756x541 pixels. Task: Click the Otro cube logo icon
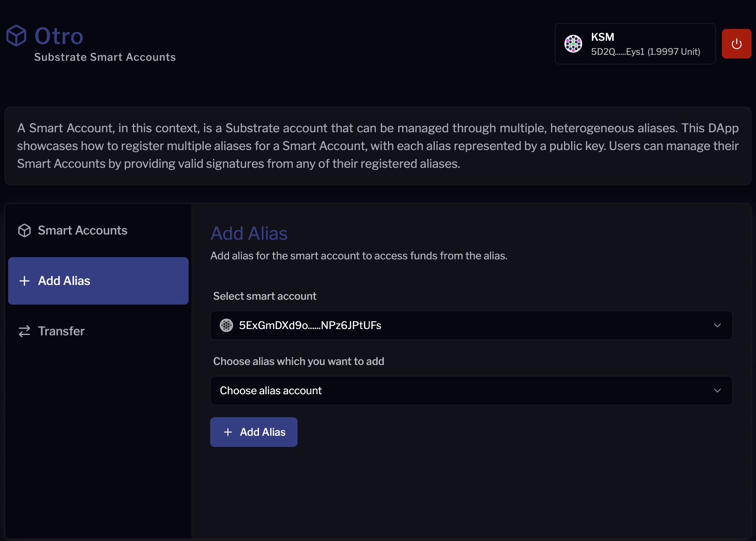coord(16,36)
